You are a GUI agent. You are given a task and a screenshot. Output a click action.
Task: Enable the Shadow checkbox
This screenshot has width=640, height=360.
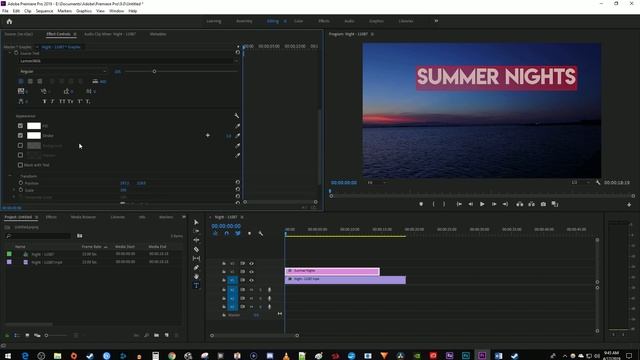(20, 155)
